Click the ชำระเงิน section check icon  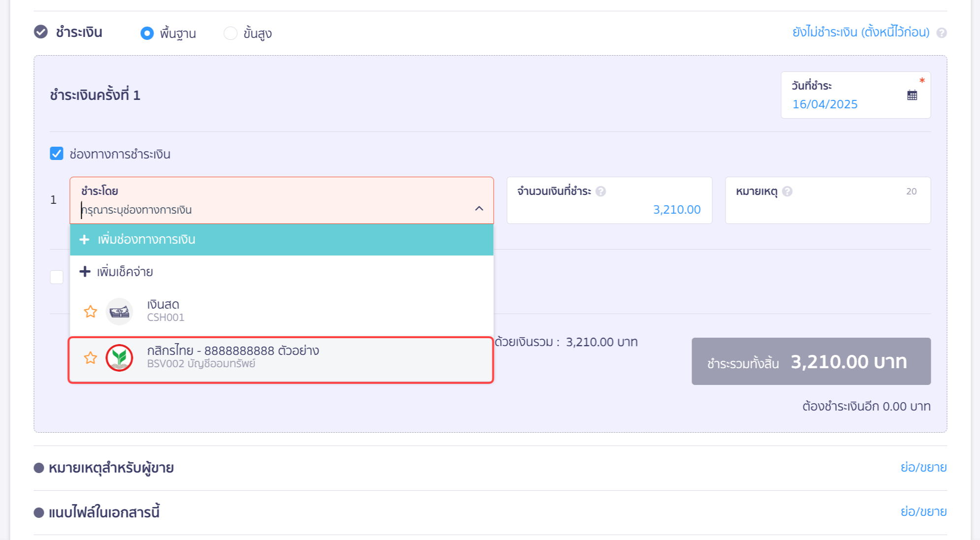point(41,32)
